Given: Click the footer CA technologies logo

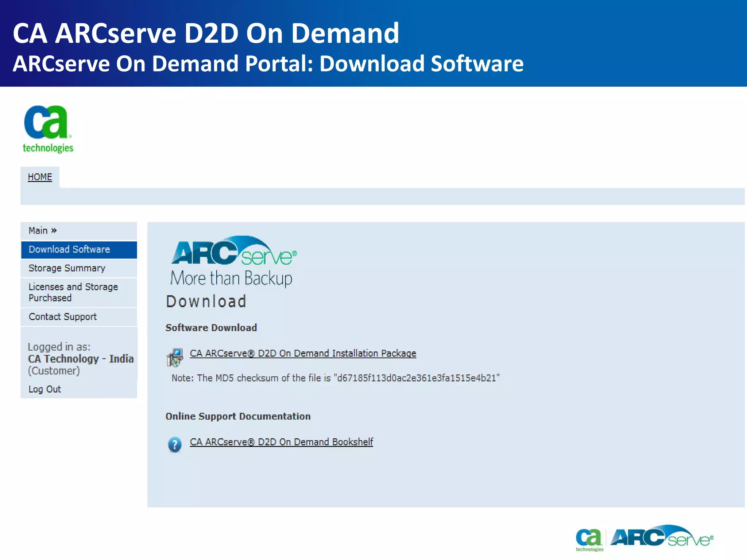Looking at the screenshot, I should point(589,540).
